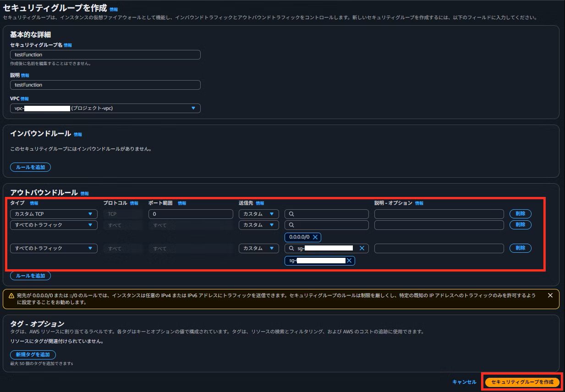Screen dimensions: 565x392
Task: Open the VPC selection dropdown
Action: [105, 108]
